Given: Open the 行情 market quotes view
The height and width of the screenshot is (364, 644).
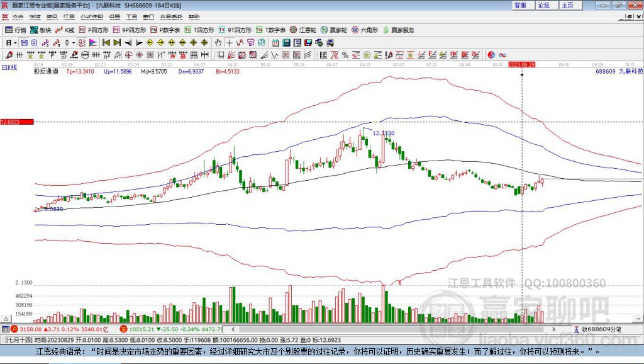Looking at the screenshot, I should coord(15,30).
